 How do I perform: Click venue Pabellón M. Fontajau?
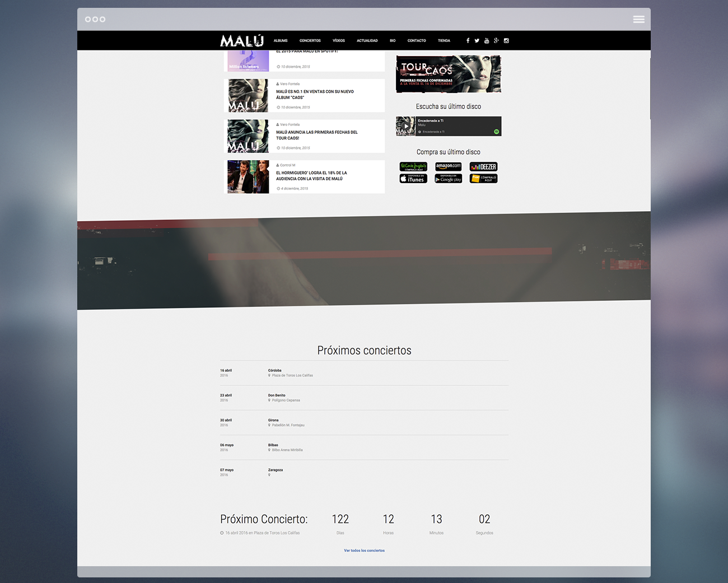pyautogui.click(x=288, y=425)
